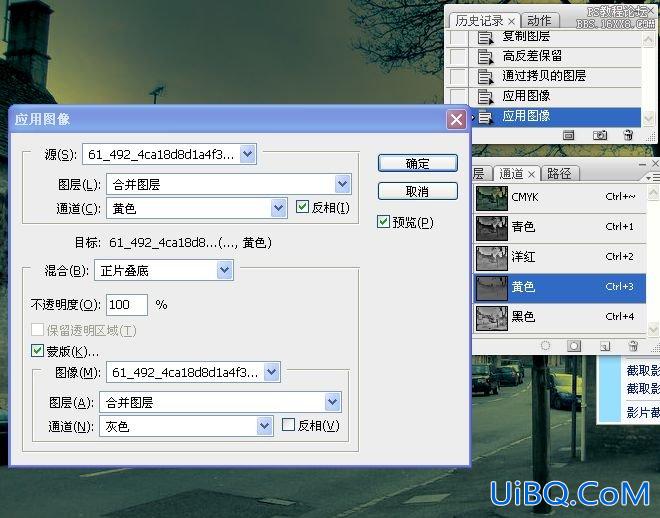The image size is (660, 518).
Task: Select the 黑色 black channel
Action: [x=559, y=317]
